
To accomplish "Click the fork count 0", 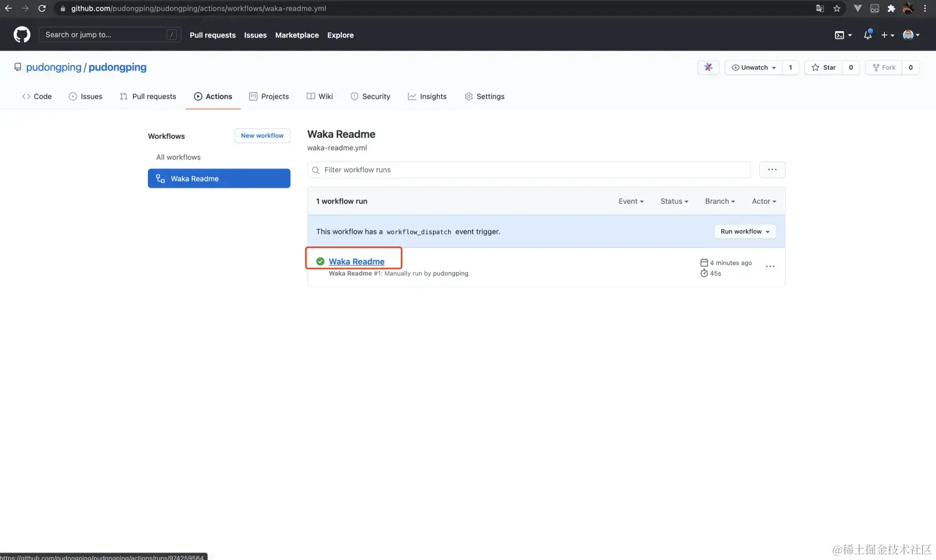I will [x=910, y=67].
